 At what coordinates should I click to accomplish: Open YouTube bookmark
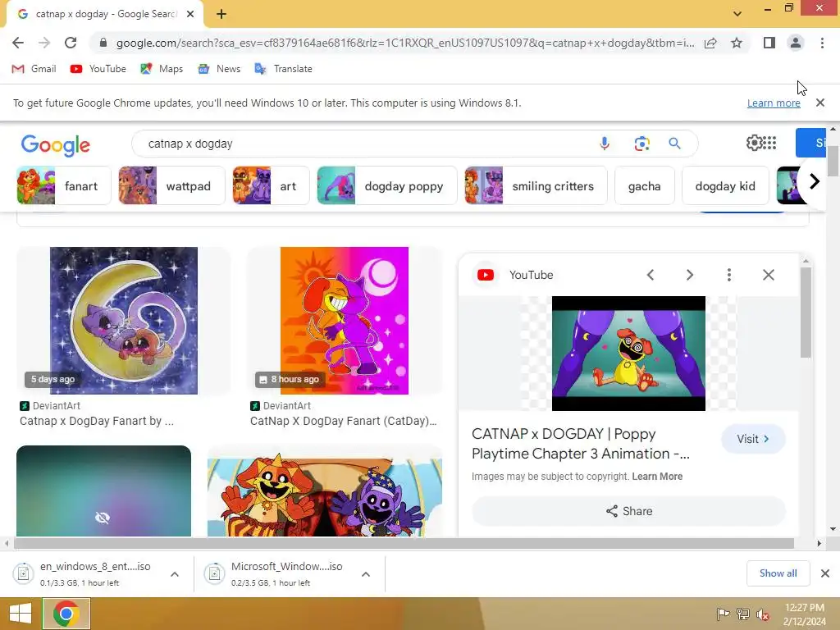(98, 69)
